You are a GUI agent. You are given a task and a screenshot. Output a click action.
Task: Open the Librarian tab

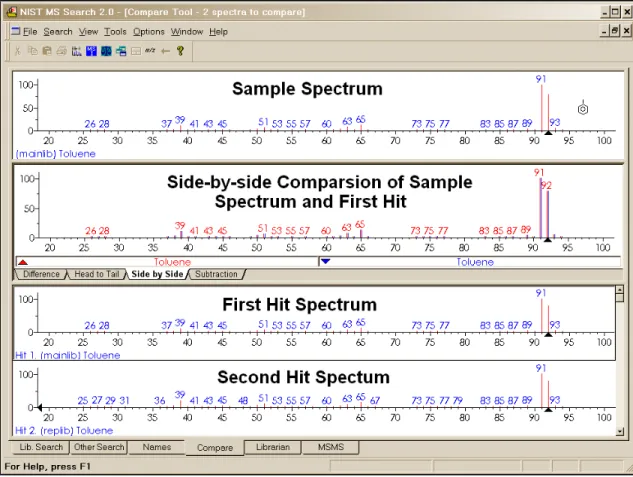tap(273, 447)
